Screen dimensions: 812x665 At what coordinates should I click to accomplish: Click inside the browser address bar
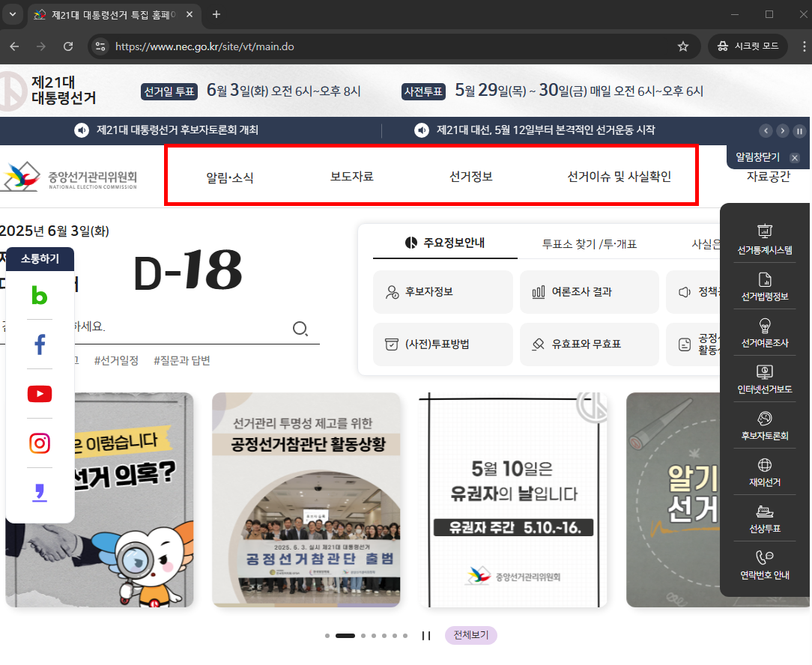point(300,46)
